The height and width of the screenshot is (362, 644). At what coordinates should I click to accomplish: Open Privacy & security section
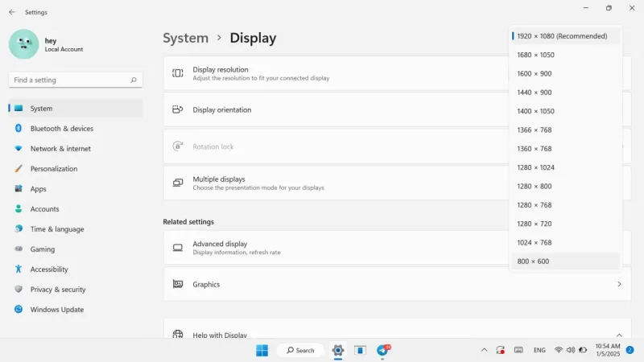[x=75, y=290]
